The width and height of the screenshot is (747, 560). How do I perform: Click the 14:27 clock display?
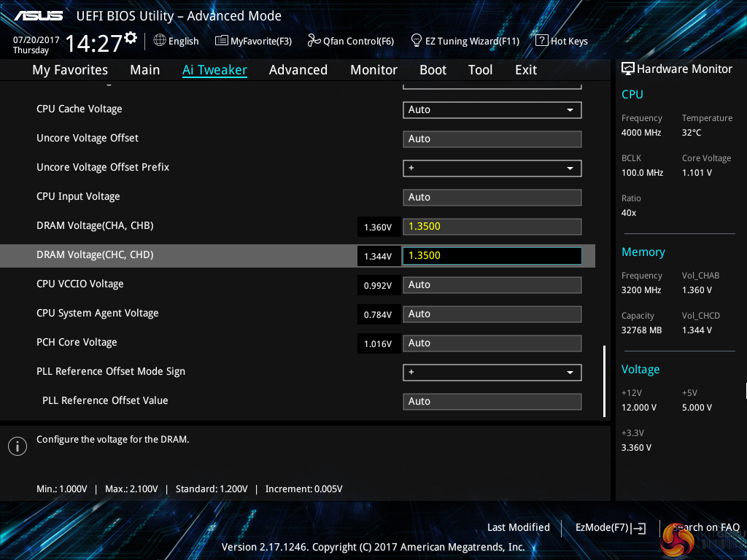(94, 43)
